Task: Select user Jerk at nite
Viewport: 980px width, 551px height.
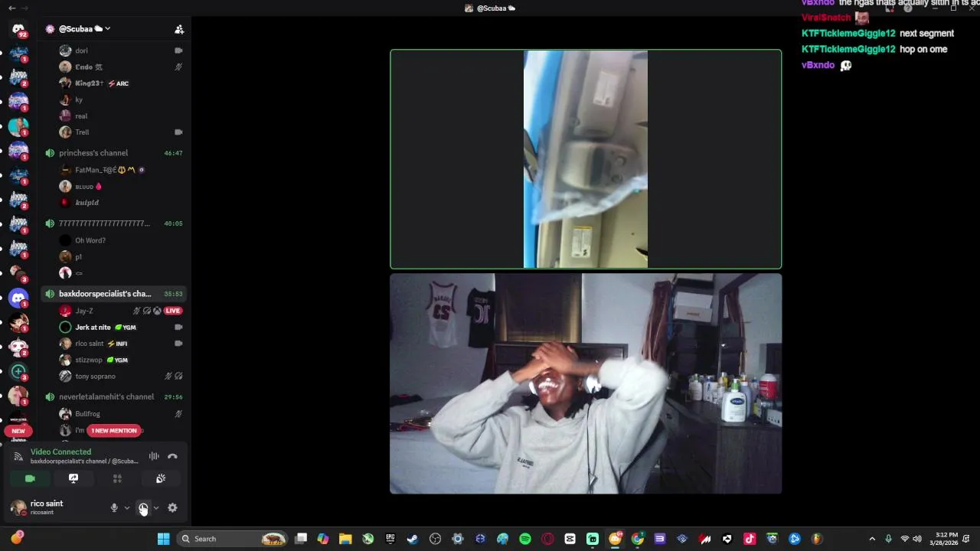Action: click(122, 327)
